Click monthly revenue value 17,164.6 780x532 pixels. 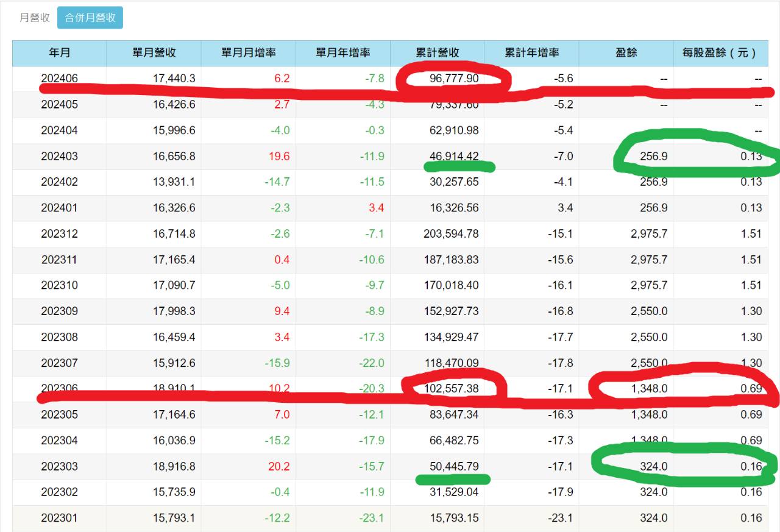point(174,414)
